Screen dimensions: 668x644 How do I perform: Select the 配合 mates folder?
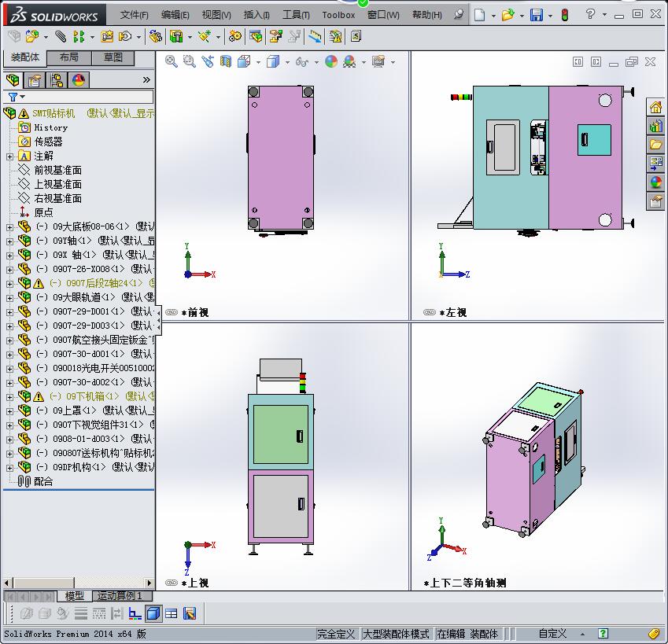(x=35, y=481)
